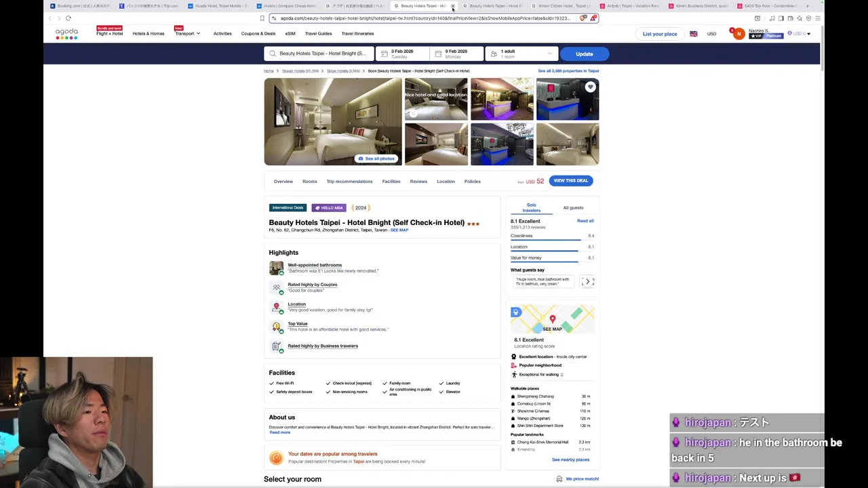Go to the Facilities section tab
This screenshot has height=488, width=868.
click(x=391, y=182)
